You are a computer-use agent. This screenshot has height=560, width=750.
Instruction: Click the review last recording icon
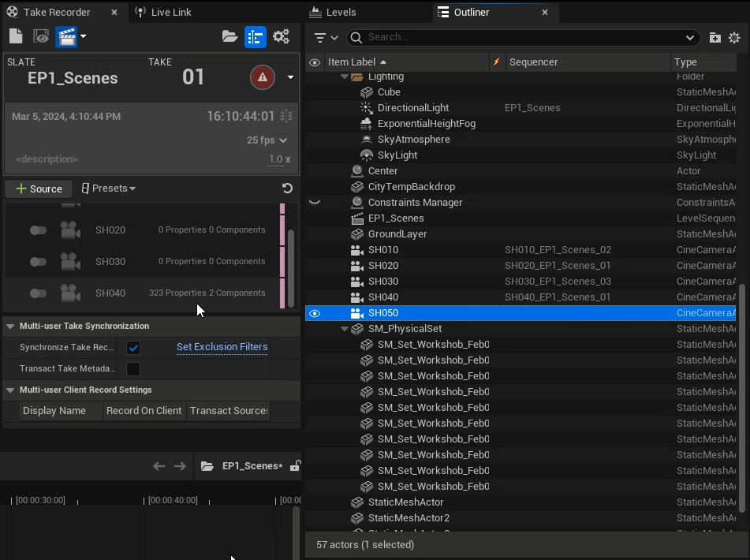tap(41, 36)
